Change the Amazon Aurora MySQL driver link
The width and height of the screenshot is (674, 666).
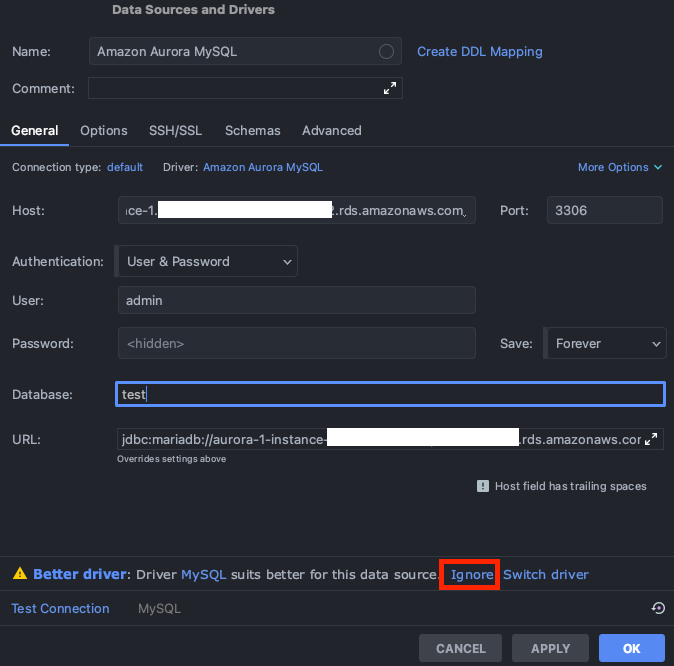coord(263,167)
